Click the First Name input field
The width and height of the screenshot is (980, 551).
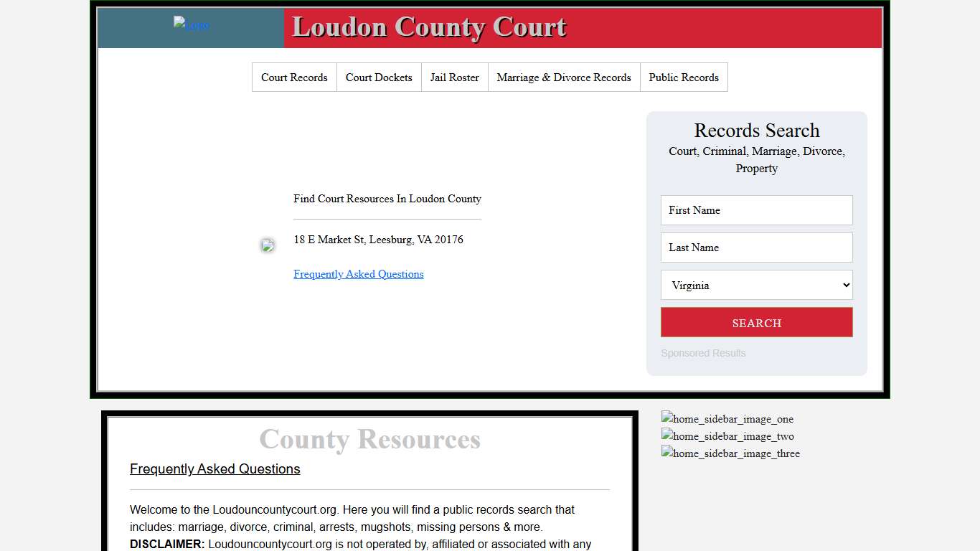click(x=756, y=210)
